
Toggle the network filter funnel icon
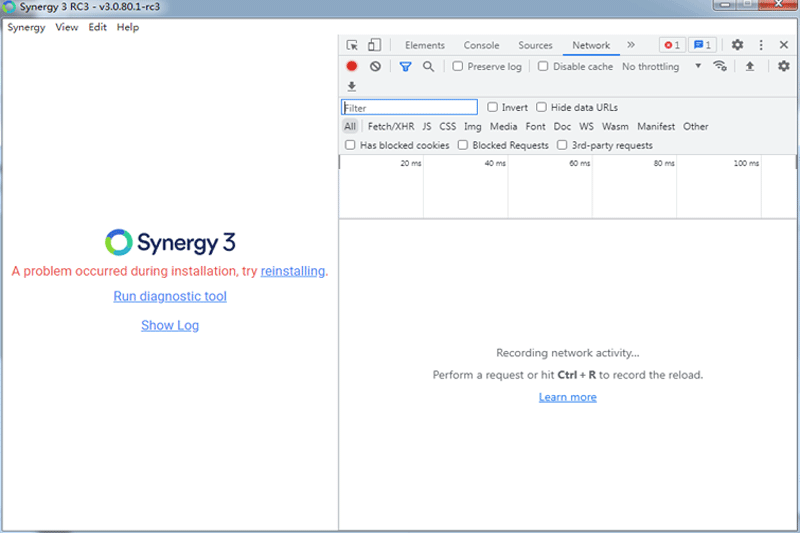(406, 66)
